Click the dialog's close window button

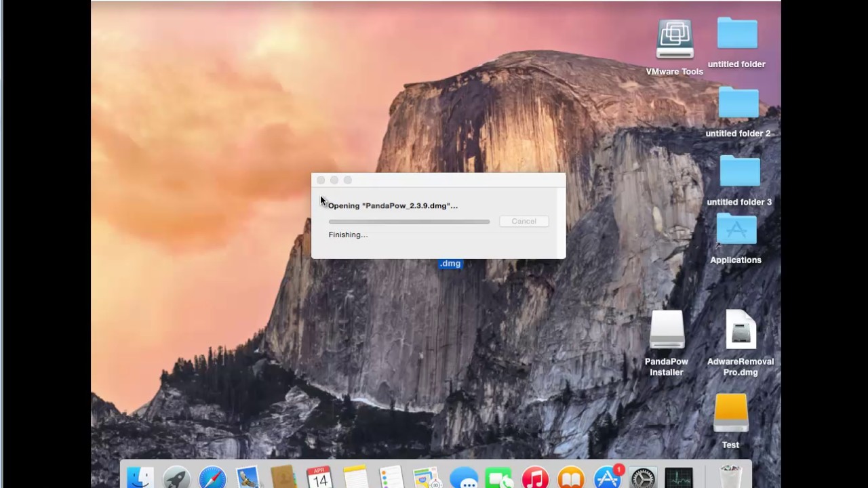(x=321, y=180)
